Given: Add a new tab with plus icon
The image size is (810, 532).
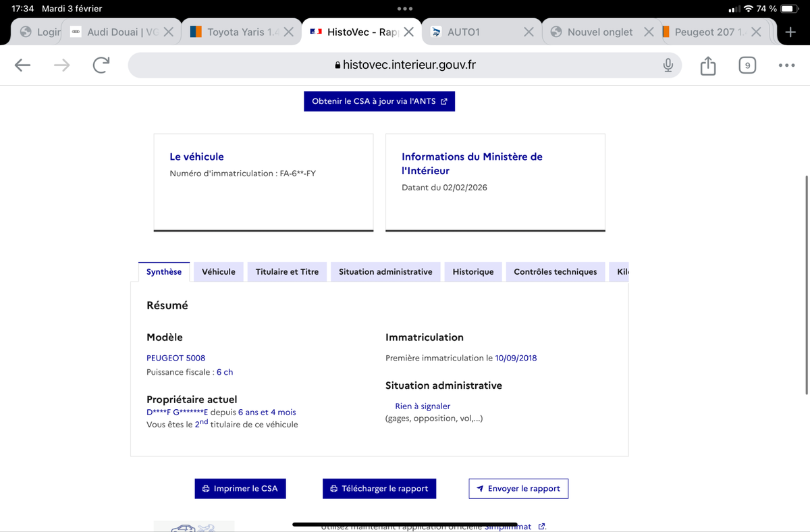Looking at the screenshot, I should [790, 32].
